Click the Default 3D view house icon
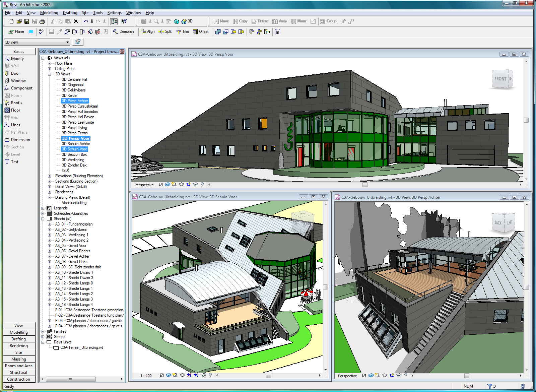The image size is (536, 392). (184, 21)
